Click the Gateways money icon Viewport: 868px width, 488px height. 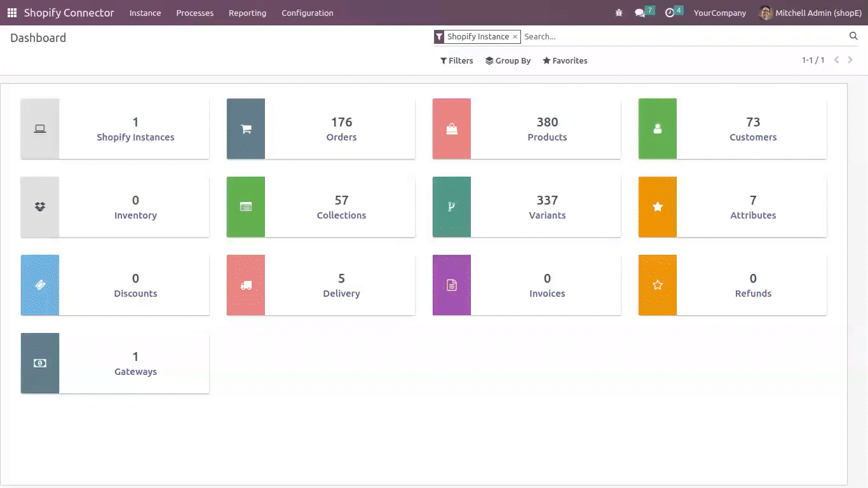tap(40, 363)
